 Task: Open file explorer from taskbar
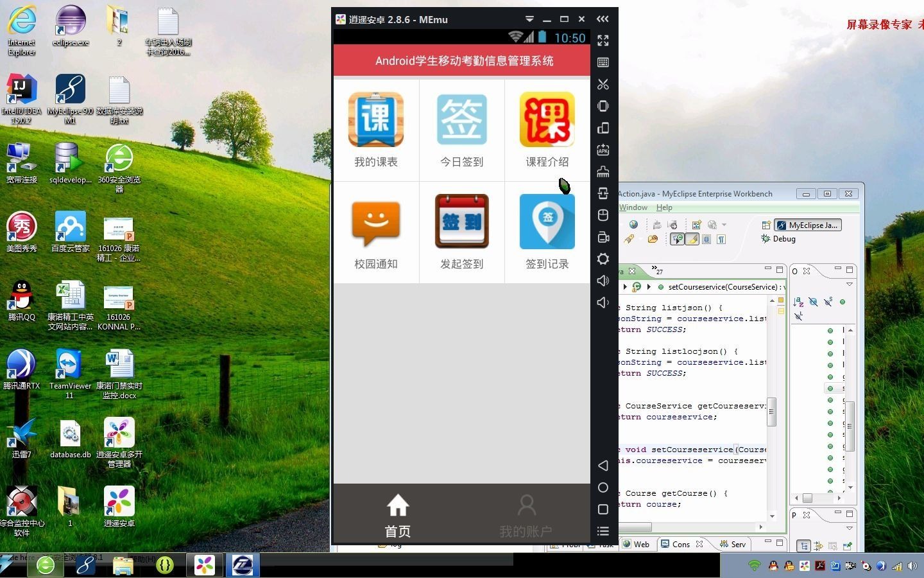123,565
